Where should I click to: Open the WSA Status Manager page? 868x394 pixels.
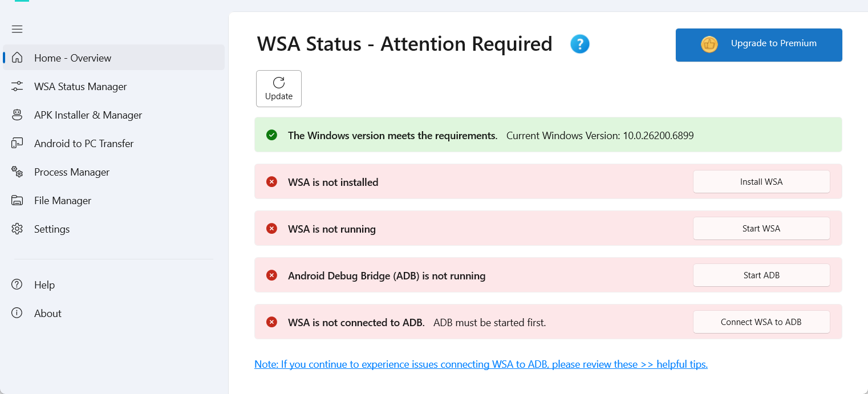click(80, 87)
